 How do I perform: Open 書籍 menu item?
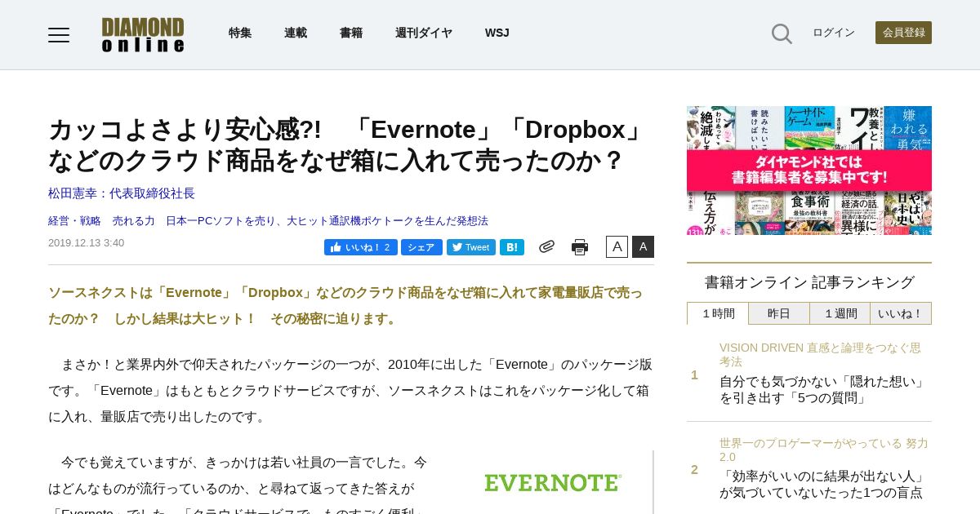tap(351, 33)
